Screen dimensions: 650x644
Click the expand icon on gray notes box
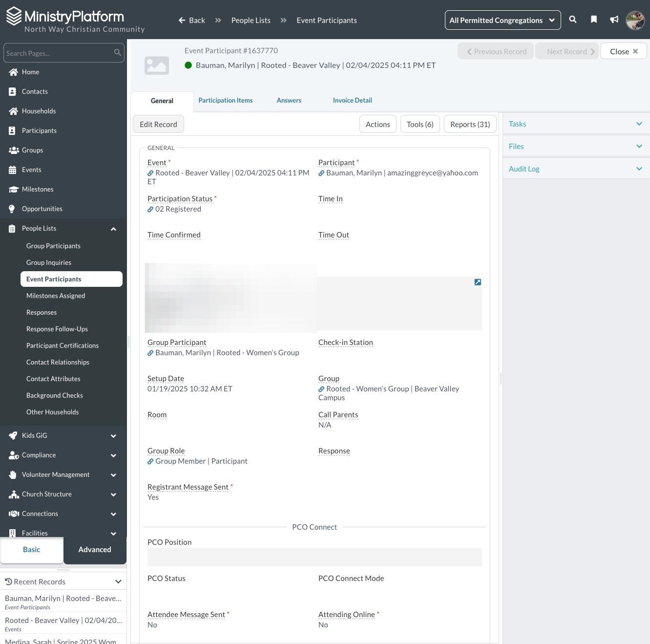478,282
